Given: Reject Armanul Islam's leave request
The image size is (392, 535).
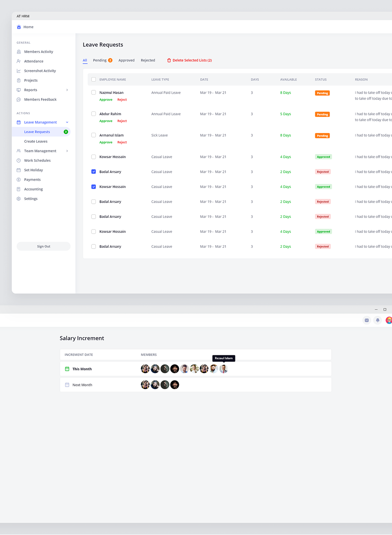Looking at the screenshot, I should (122, 143).
